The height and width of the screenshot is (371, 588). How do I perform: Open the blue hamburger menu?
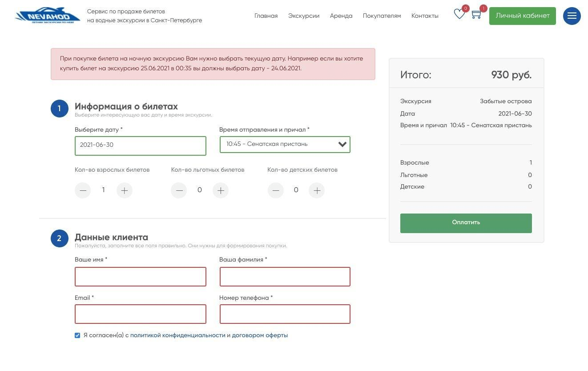pyautogui.click(x=572, y=16)
